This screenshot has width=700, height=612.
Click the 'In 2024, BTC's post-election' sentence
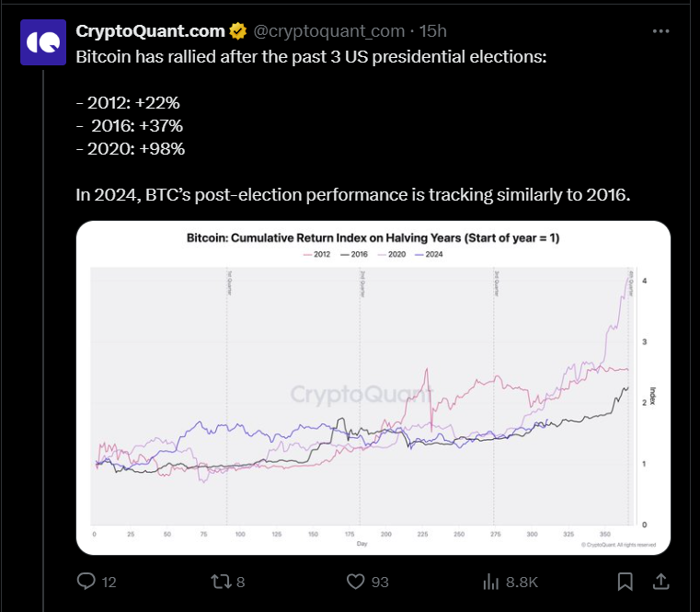pos(352,194)
